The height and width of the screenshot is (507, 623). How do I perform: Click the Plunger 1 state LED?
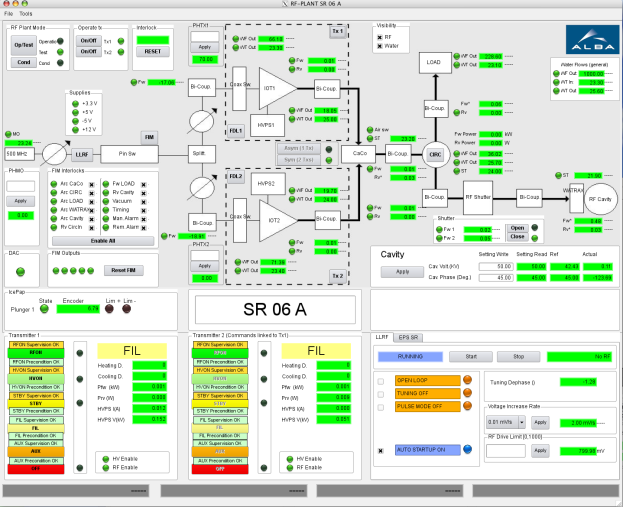(46, 309)
